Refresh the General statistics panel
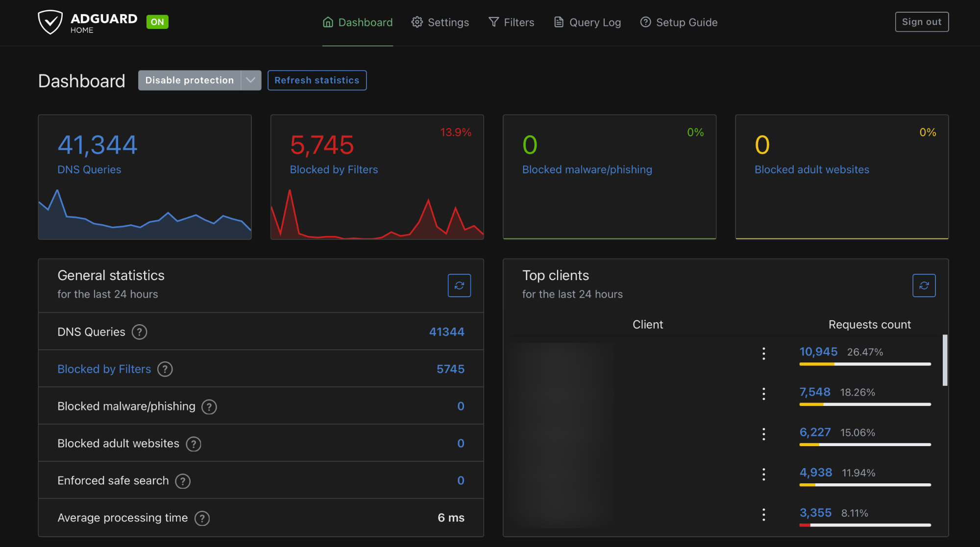This screenshot has height=547, width=980. click(x=459, y=285)
